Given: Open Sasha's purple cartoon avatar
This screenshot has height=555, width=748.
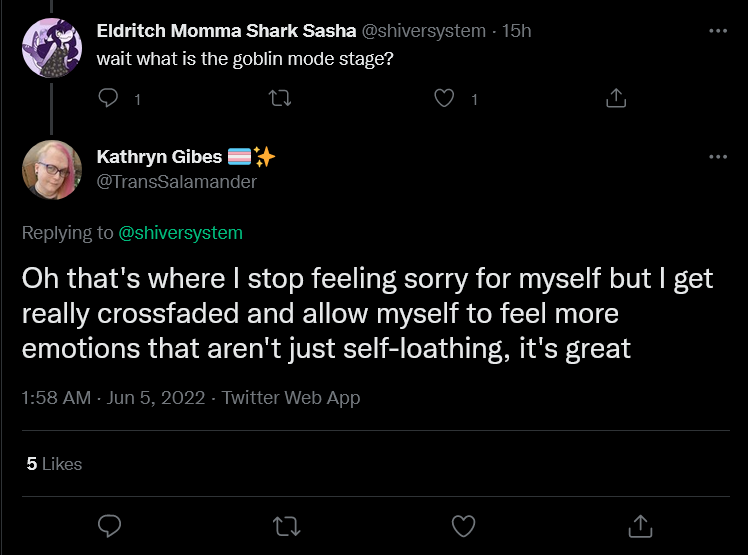Looking at the screenshot, I should pyautogui.click(x=52, y=48).
